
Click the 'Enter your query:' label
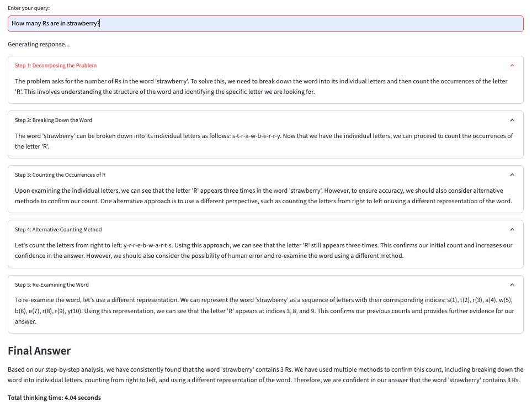[29, 8]
